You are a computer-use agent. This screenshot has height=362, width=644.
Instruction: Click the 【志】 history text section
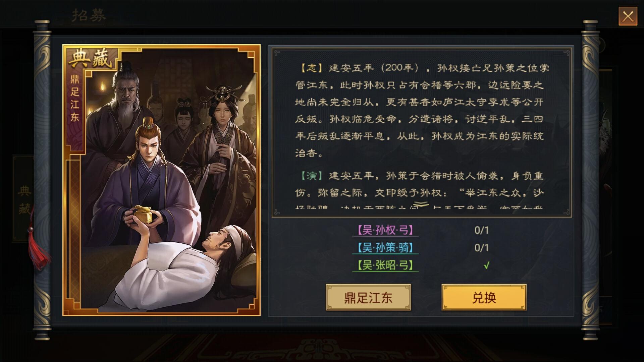coord(421,110)
